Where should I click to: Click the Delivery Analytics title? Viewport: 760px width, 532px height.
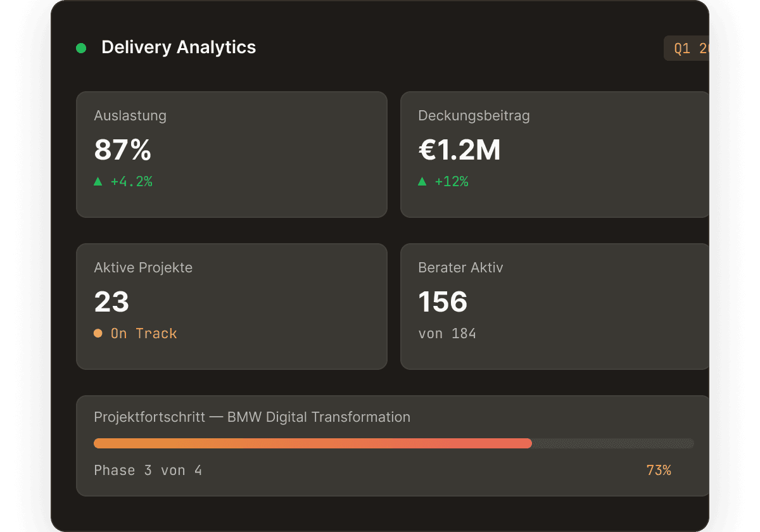coord(179,47)
